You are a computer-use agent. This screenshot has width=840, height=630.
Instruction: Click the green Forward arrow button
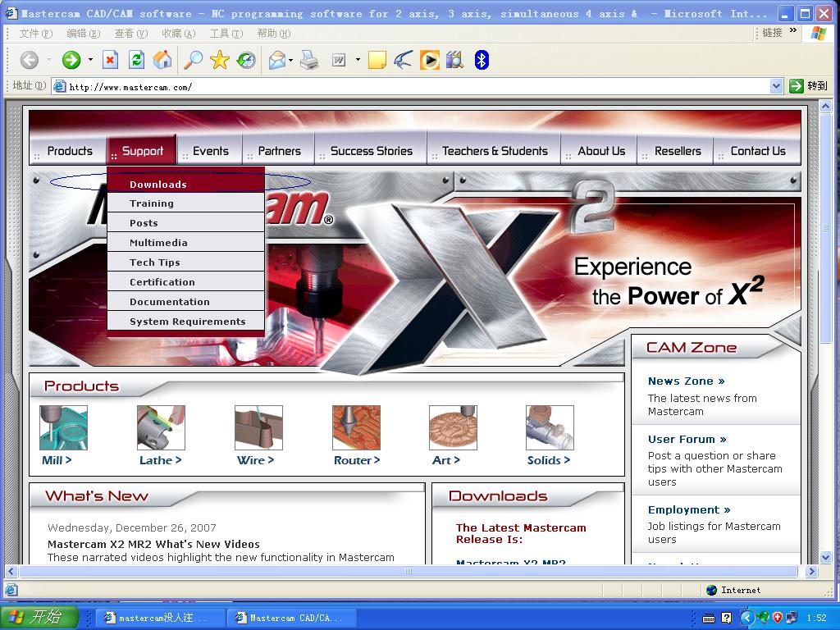coord(71,60)
